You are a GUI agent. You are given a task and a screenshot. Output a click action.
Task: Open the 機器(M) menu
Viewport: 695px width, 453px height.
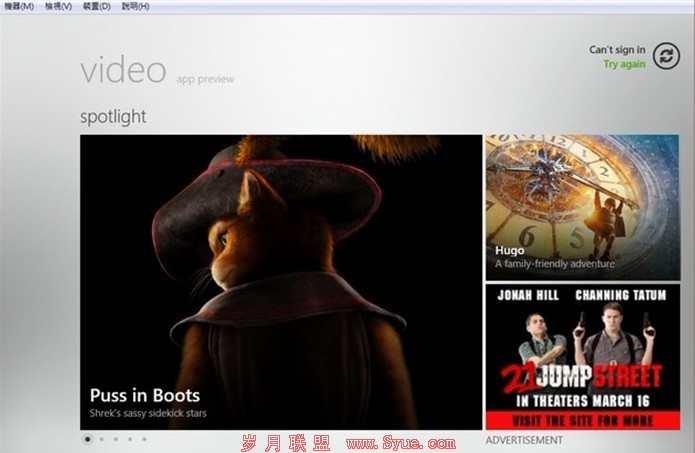coord(19,6)
